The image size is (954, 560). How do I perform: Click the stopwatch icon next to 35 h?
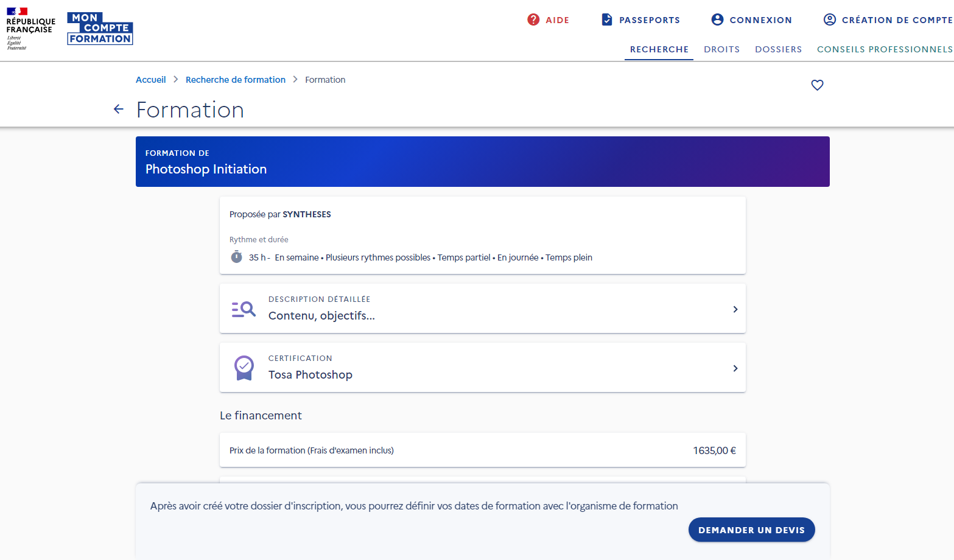237,257
